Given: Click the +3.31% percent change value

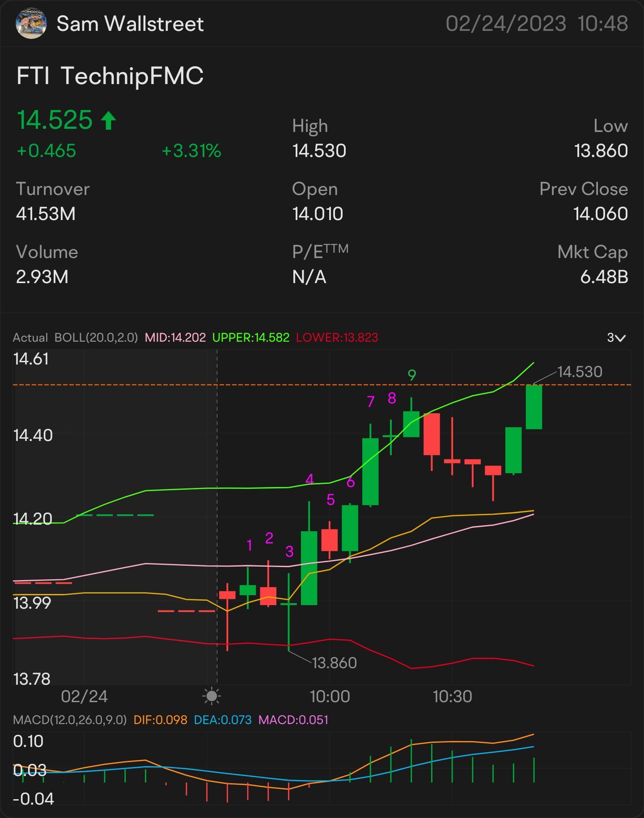Looking at the screenshot, I should point(191,151).
